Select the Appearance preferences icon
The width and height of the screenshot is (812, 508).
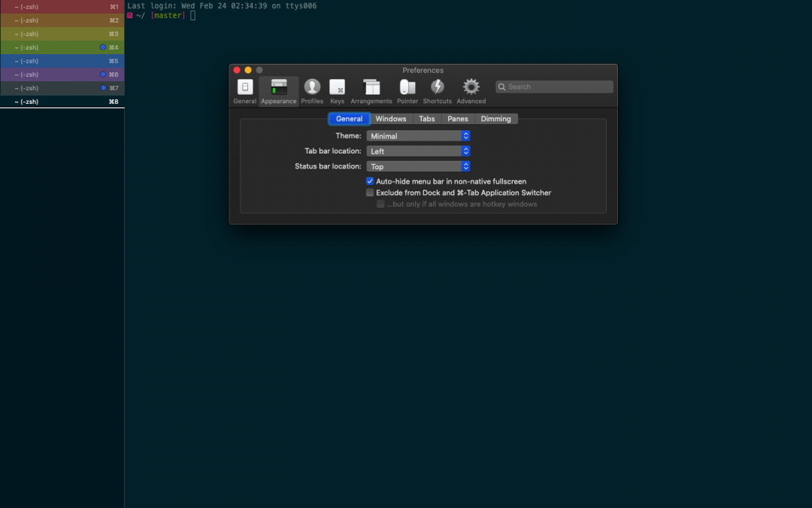click(278, 90)
